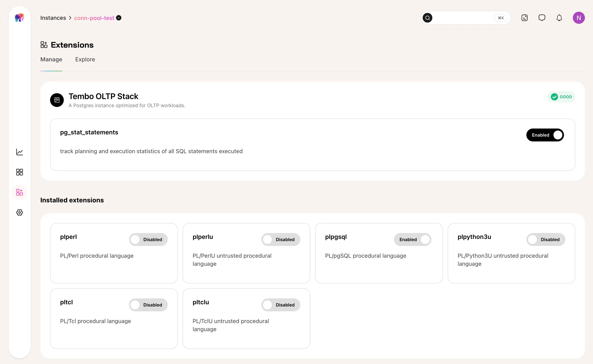Screen dimensions: 593x364
Task: Click the search magnifier icon
Action: tap(427, 18)
